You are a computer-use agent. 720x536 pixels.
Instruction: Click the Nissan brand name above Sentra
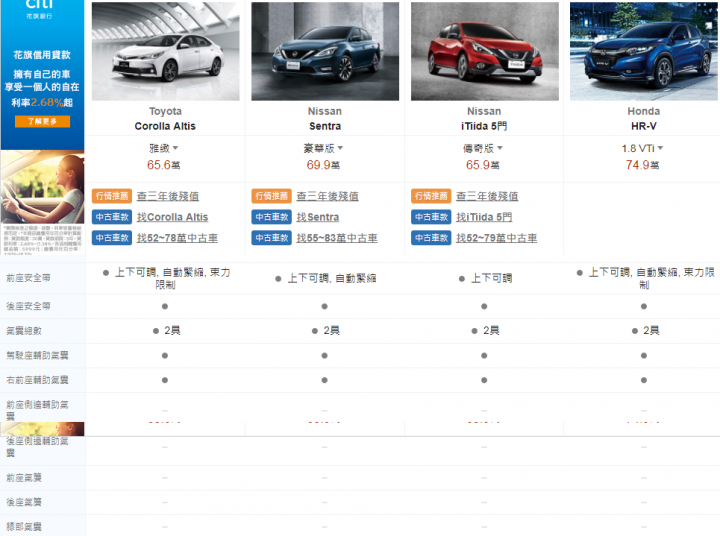pyautogui.click(x=325, y=111)
